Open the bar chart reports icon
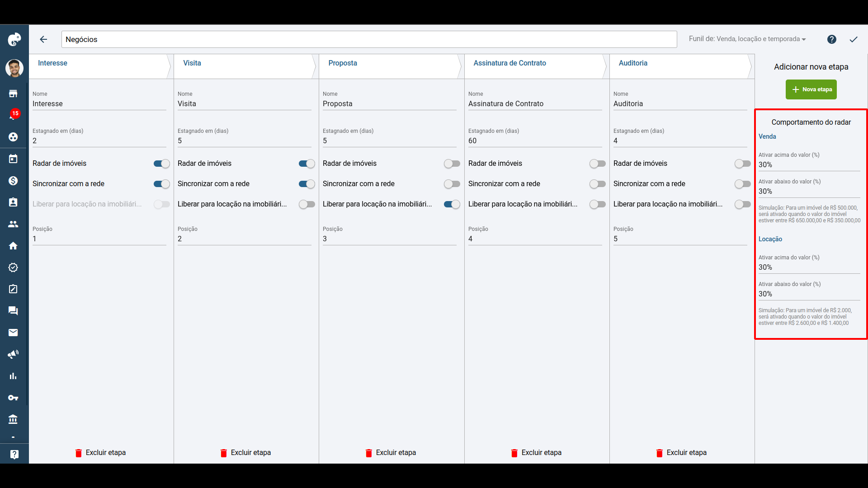Image resolution: width=868 pixels, height=488 pixels. pos(13,376)
